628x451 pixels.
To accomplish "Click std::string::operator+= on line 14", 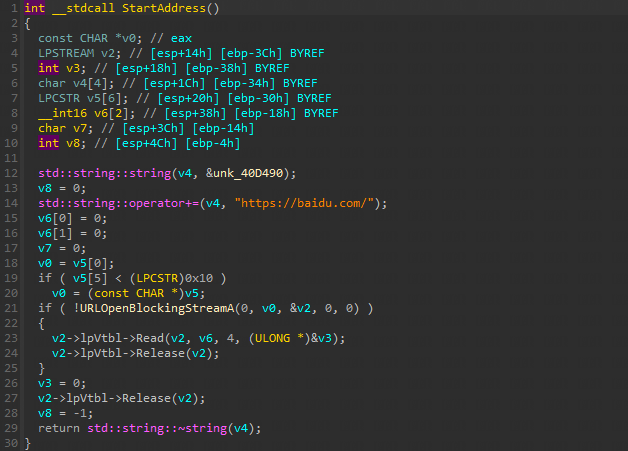I will click(x=119, y=203).
